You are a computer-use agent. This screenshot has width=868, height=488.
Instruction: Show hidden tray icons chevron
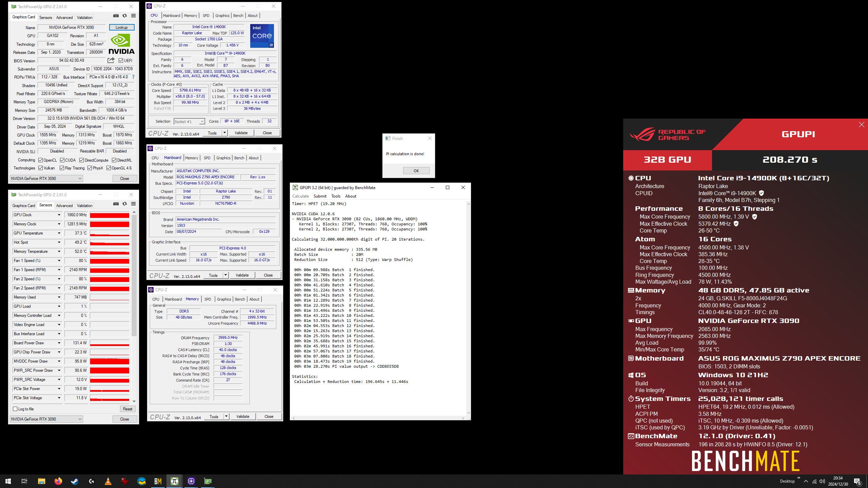(x=806, y=481)
